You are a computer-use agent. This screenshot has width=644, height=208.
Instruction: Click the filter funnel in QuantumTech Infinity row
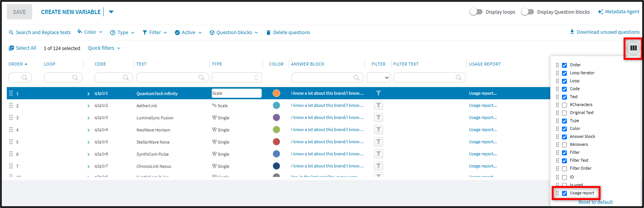(379, 93)
